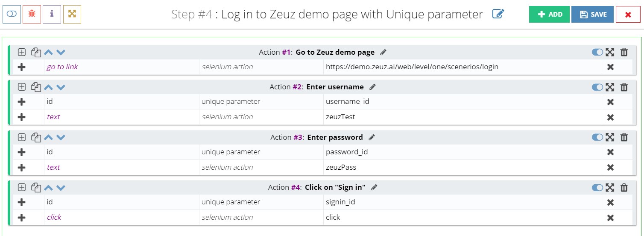Toggle the switch icon in top-left toolbar
The width and height of the screenshot is (644, 236).
click(x=12, y=14)
